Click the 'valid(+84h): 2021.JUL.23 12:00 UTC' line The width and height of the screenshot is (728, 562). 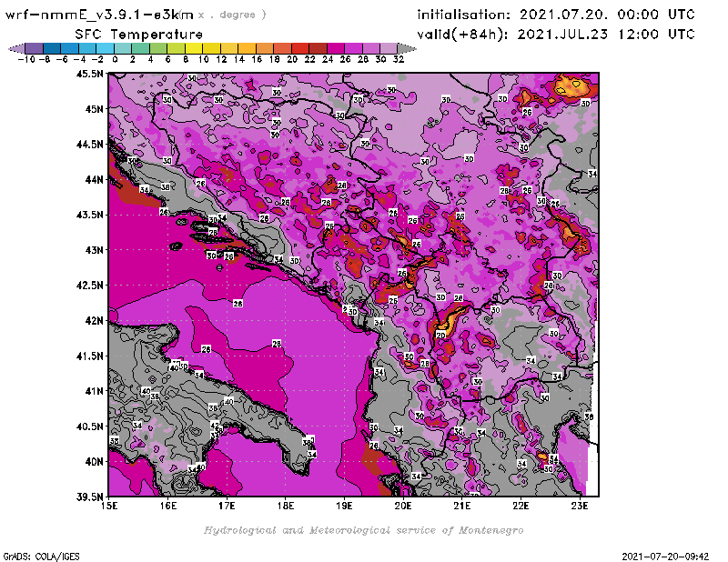(x=556, y=35)
